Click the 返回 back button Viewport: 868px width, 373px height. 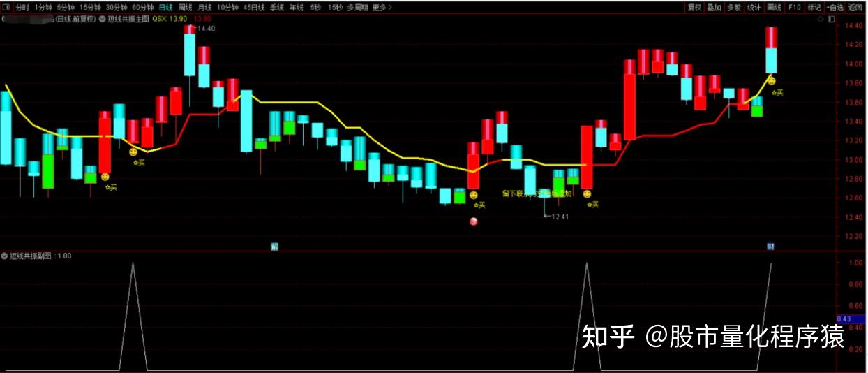click(x=855, y=8)
